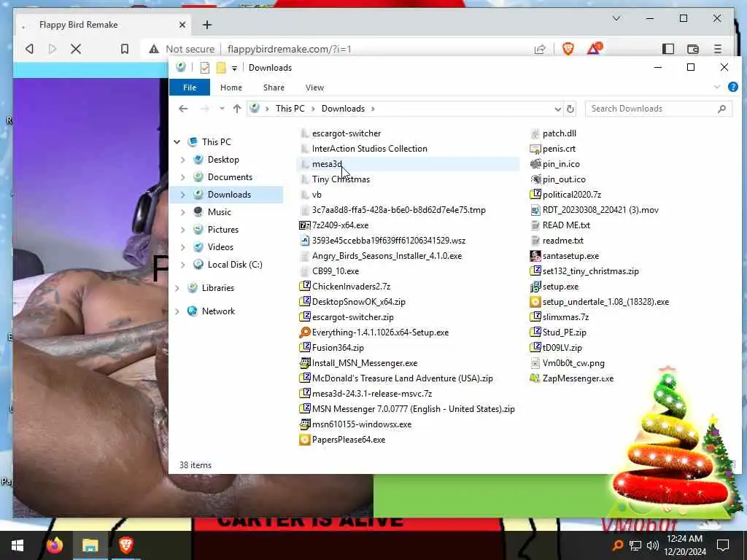The width and height of the screenshot is (747, 560).
Task: Select the setup_undertale_1.08_(18328).exe icon
Action: [x=535, y=302]
